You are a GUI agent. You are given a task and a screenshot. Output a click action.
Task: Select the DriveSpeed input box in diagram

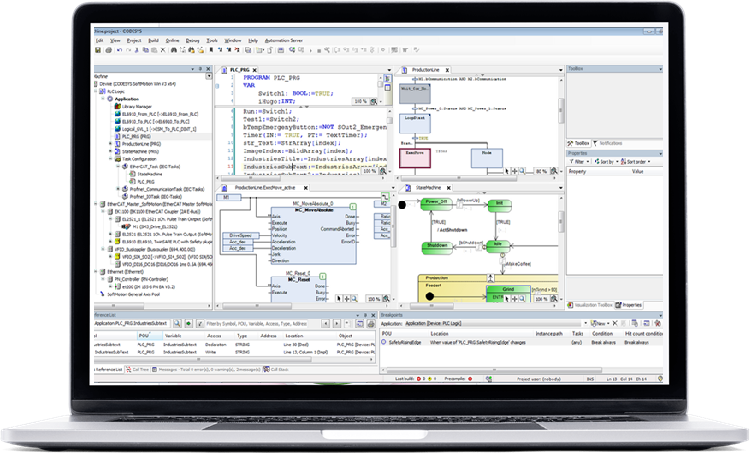241,235
